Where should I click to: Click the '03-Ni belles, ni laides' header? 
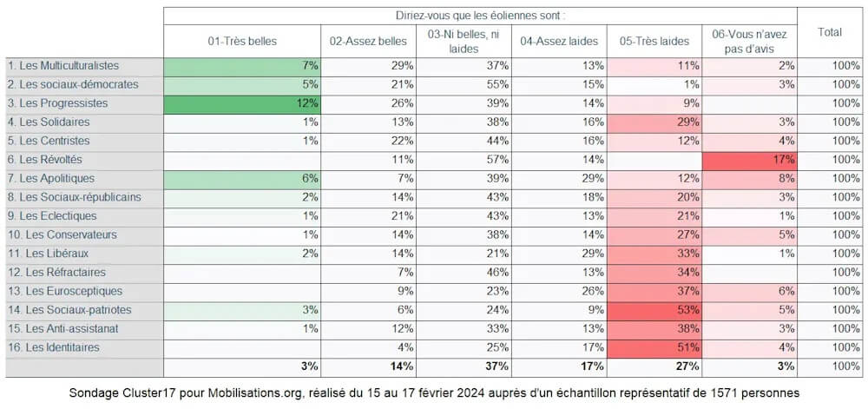click(464, 41)
